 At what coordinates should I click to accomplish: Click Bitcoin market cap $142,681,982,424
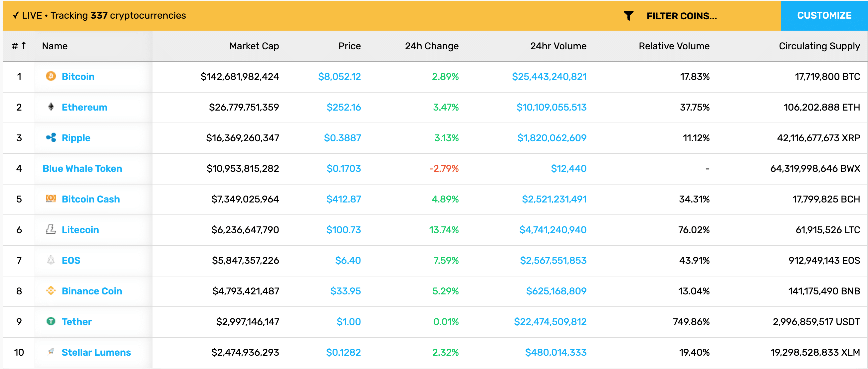coord(240,77)
